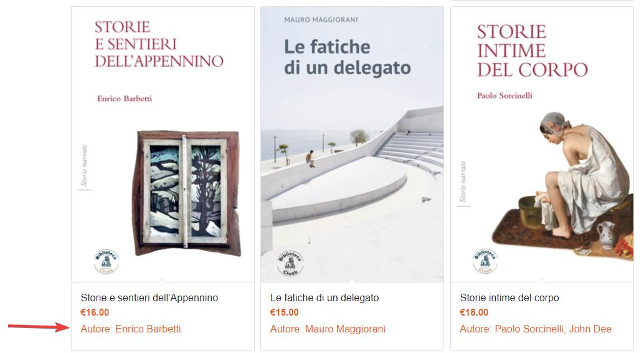The height and width of the screenshot is (353, 644).
Task: Open product title link Storie intime del corpo
Action: [x=509, y=297]
